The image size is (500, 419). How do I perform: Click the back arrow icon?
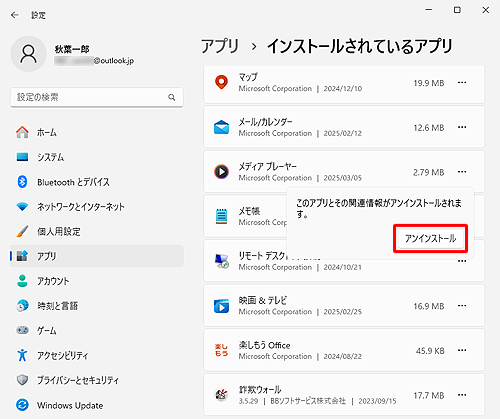pos(15,15)
